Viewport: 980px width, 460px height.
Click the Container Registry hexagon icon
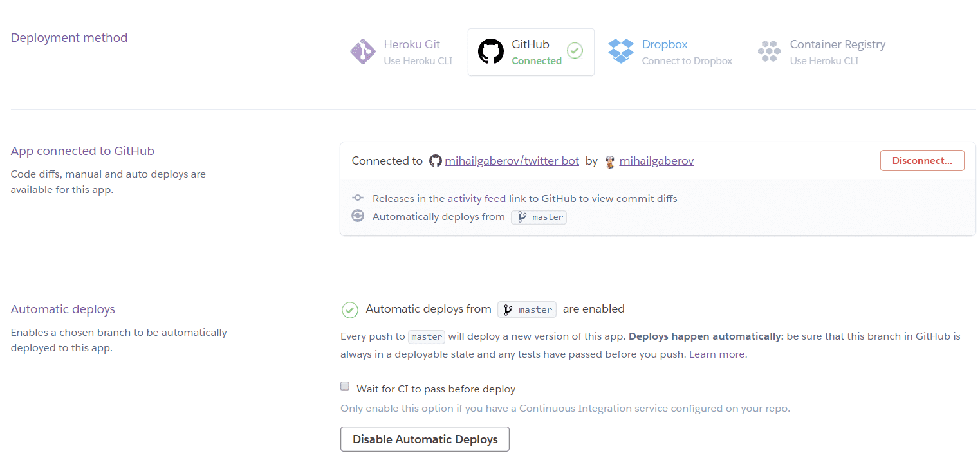tap(769, 51)
